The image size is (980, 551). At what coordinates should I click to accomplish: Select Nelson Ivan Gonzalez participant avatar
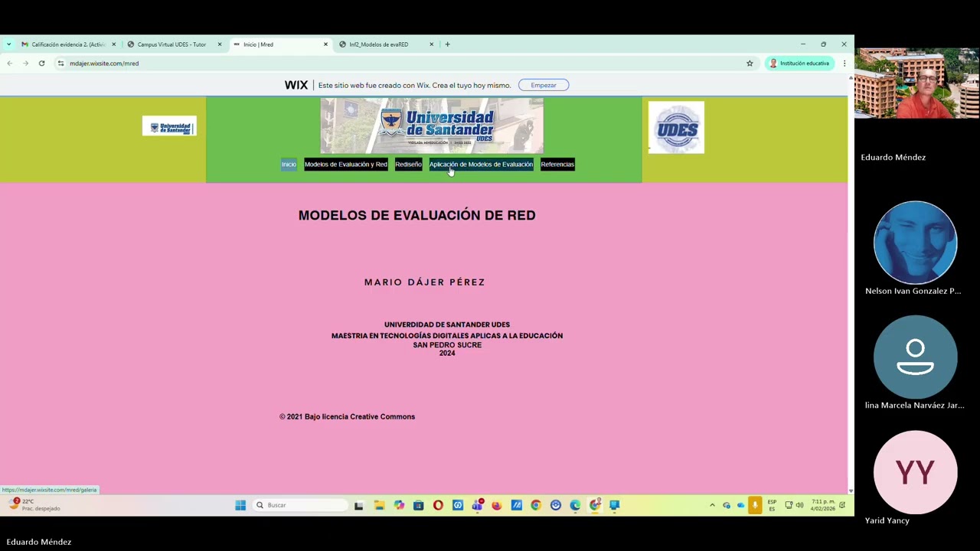click(915, 243)
